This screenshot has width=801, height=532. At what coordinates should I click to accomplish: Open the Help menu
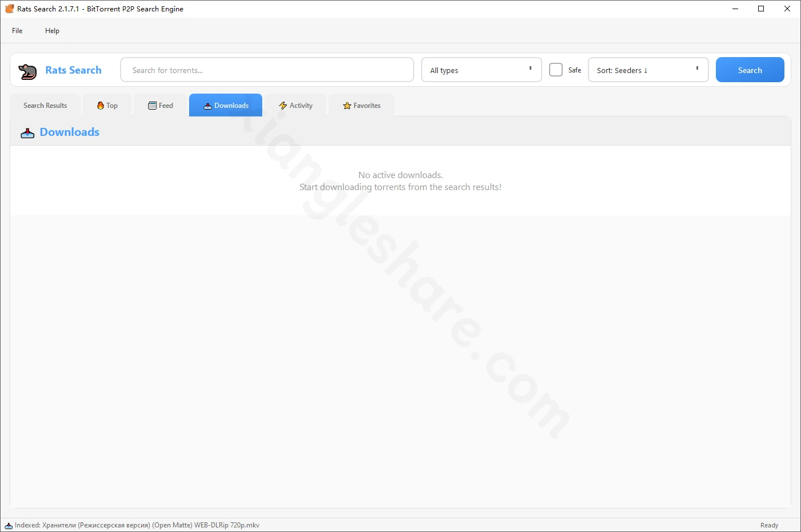[52, 31]
